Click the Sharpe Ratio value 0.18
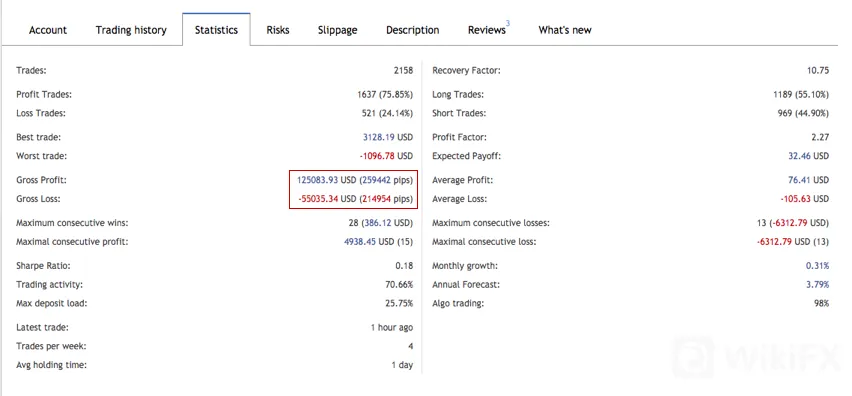This screenshot has width=852, height=396. (404, 266)
